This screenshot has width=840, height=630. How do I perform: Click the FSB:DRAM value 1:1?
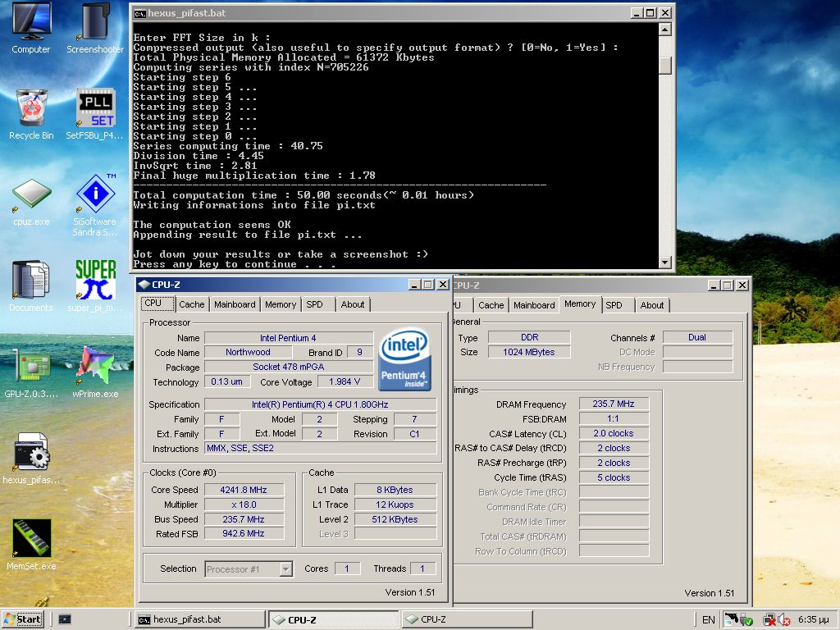click(614, 418)
